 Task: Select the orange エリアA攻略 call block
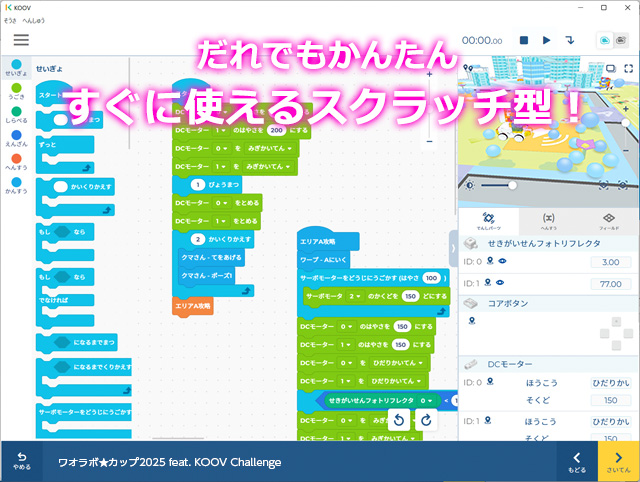pos(193,306)
